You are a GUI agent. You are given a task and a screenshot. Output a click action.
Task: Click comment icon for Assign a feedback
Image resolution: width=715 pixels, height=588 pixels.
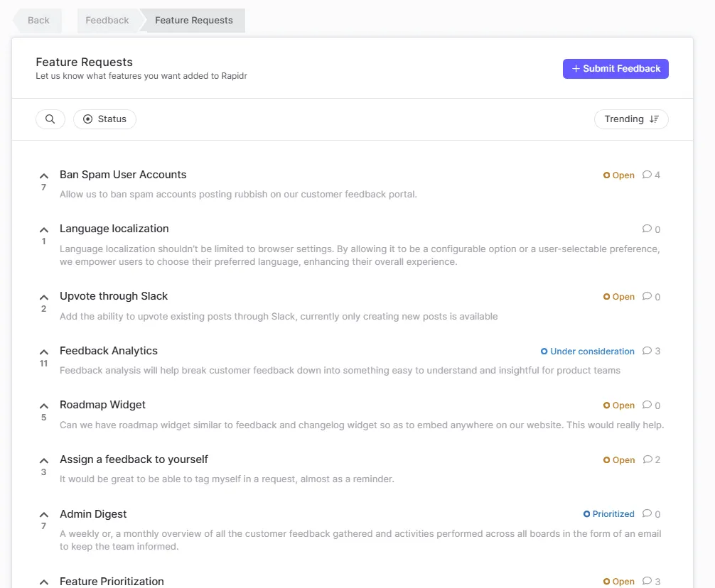[x=651, y=459]
